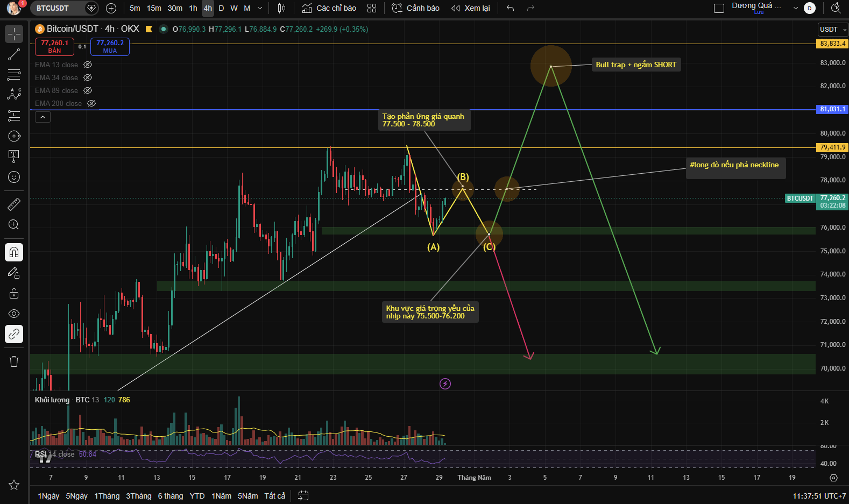Select the 4h timeframe
This screenshot has width=849, height=504.
coord(208,8)
